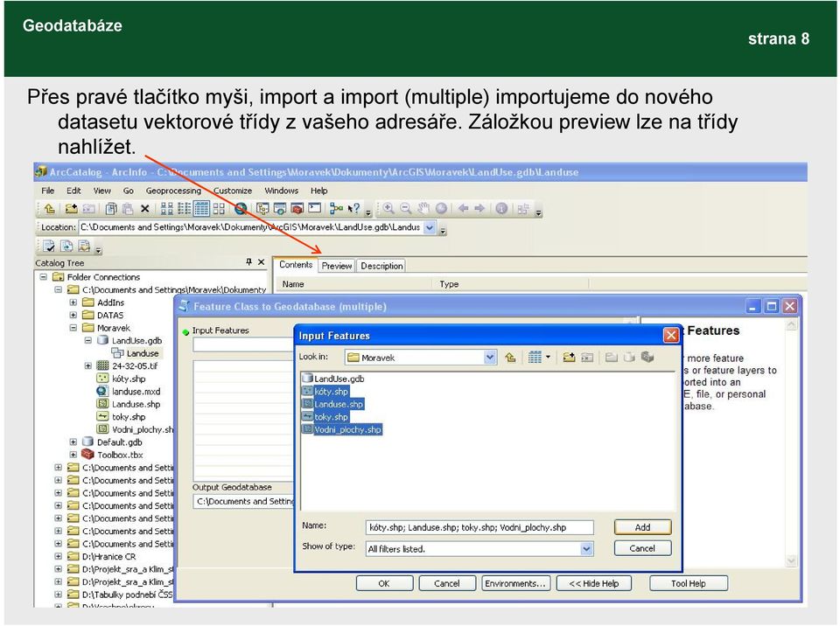Screen dimensions: 840x626
Task: Open the Python command window icon
Action: [314, 209]
